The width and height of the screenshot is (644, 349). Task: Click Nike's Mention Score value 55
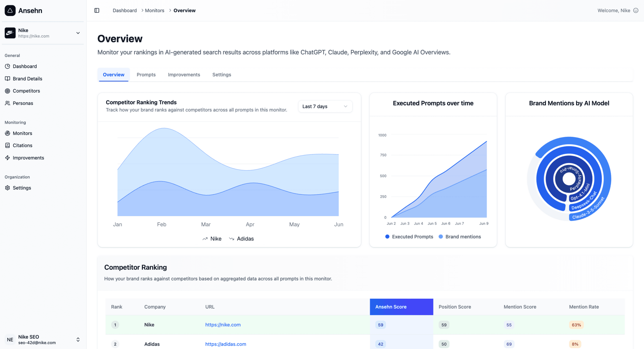[509, 325]
